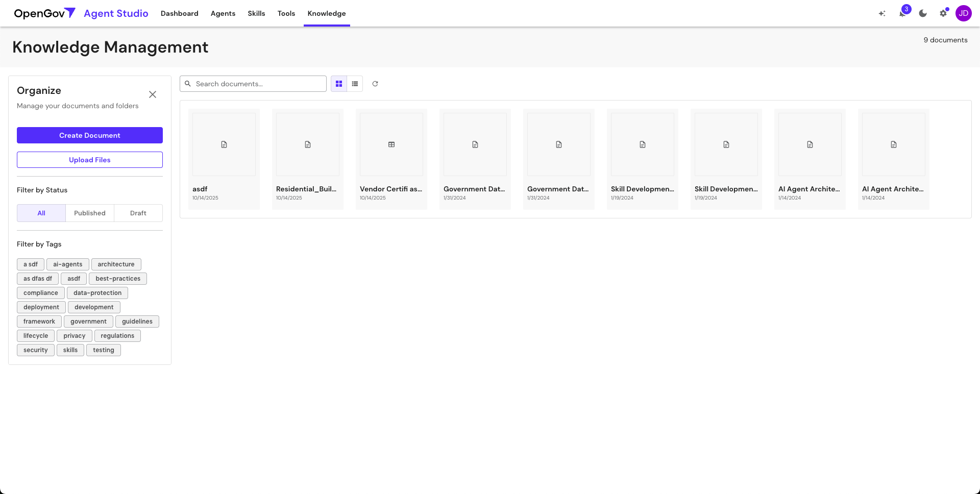Open the Tools section in the navigation
Screen dimensions: 980x494
[x=286, y=13]
